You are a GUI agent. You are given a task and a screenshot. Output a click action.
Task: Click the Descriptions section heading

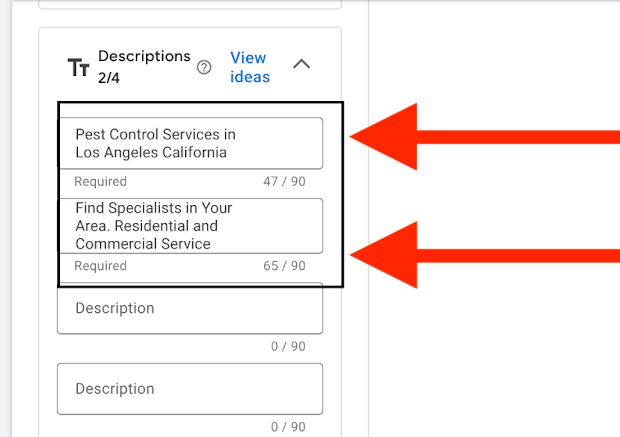(144, 56)
